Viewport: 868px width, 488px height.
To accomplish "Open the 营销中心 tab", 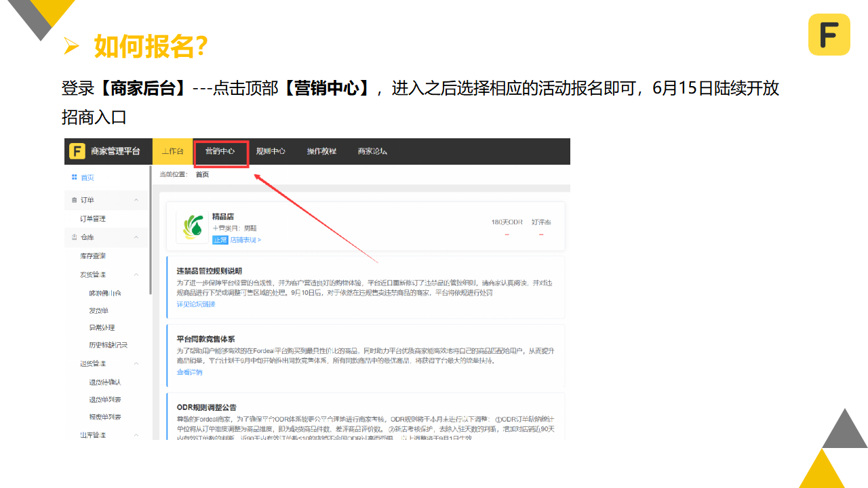I will 220,151.
